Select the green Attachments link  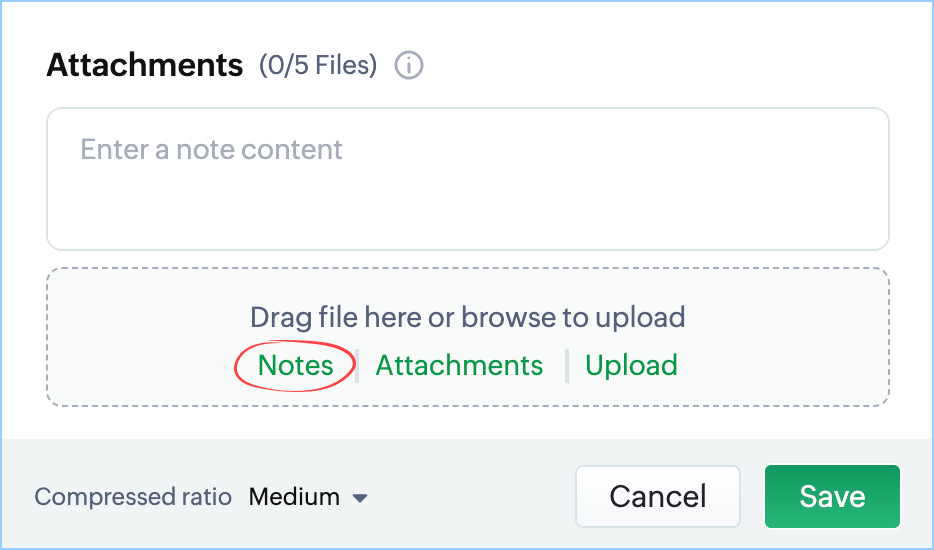[x=459, y=365]
